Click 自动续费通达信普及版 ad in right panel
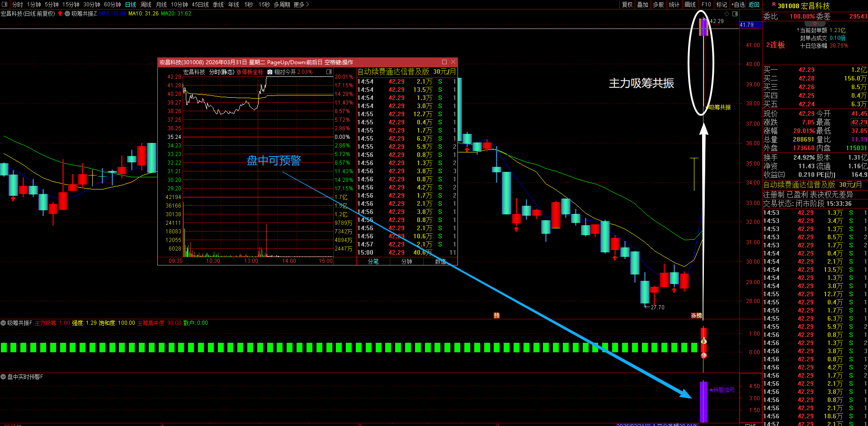 (812, 185)
